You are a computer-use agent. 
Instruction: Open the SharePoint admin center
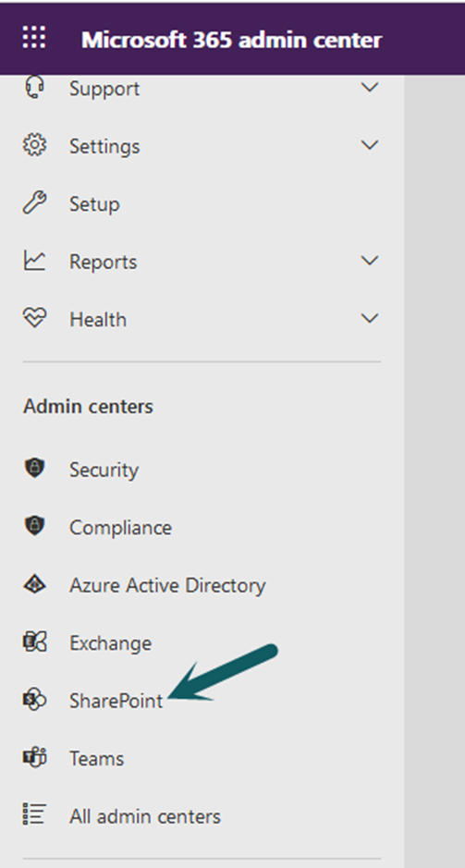coord(116,701)
